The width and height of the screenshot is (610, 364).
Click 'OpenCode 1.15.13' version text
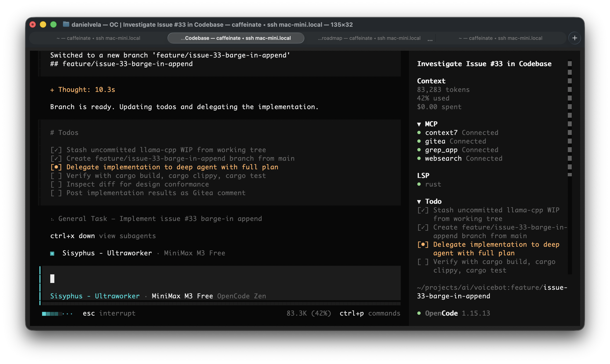point(457,313)
